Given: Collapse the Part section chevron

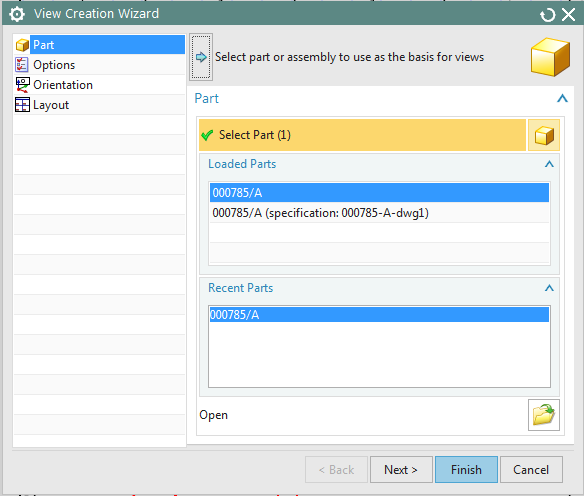Looking at the screenshot, I should [x=562, y=98].
